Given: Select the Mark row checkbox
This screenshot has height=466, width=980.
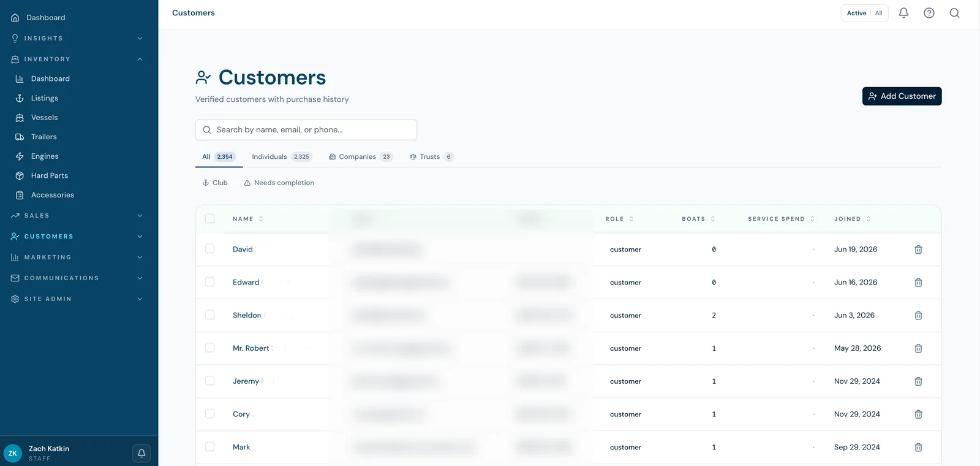Looking at the screenshot, I should pos(209,446).
